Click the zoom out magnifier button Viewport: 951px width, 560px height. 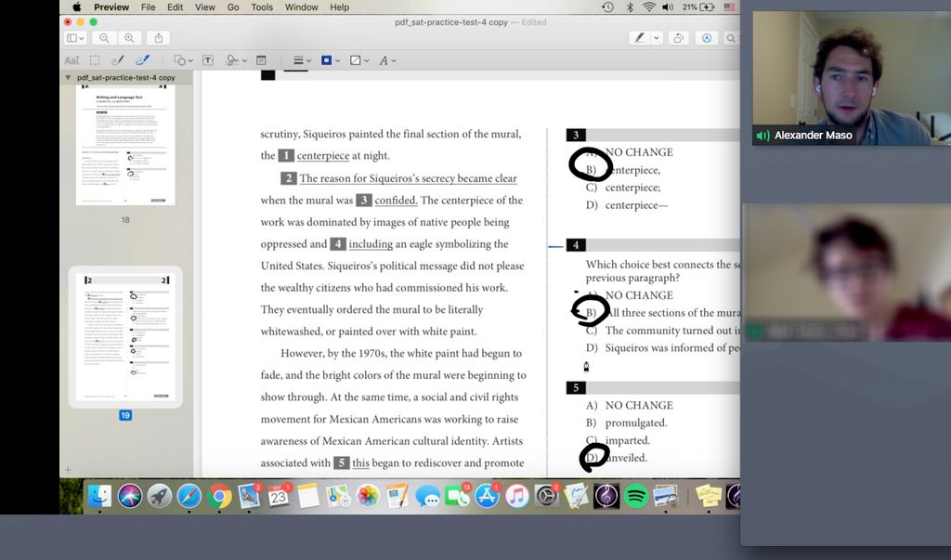coord(104,38)
